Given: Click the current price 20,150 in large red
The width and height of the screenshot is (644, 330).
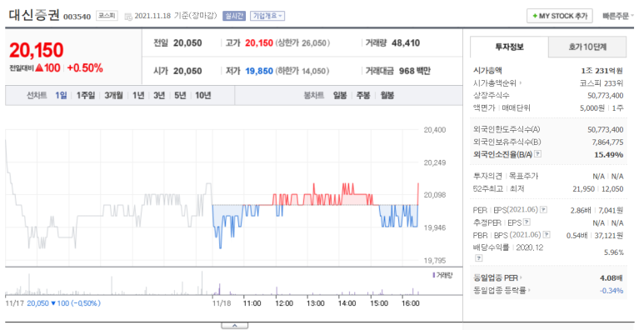Looking at the screenshot, I should [x=36, y=51].
